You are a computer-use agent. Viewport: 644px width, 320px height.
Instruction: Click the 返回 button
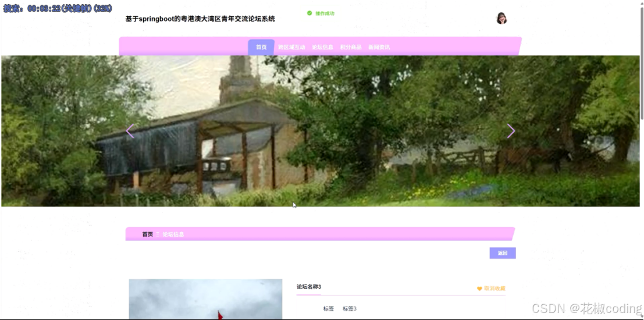(503, 253)
